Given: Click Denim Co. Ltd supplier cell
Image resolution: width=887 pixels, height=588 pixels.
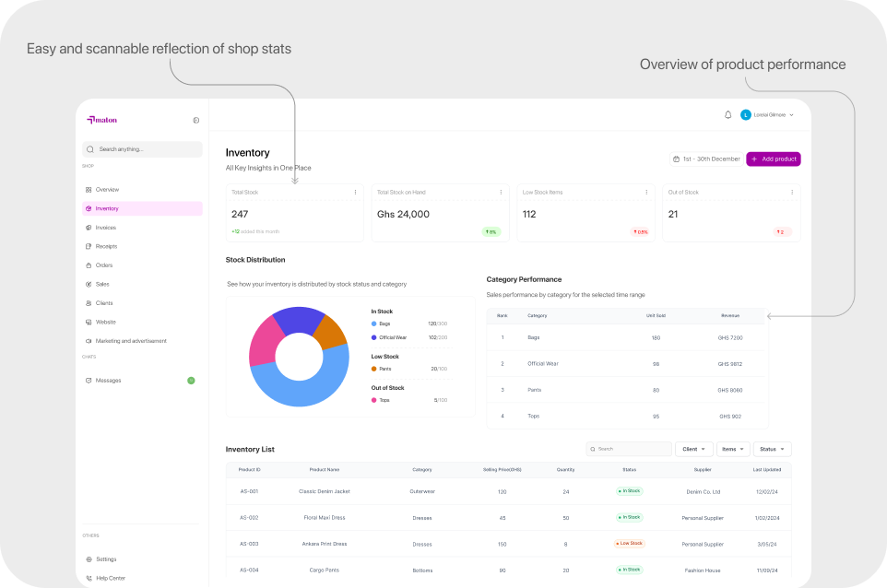Looking at the screenshot, I should 704,492.
